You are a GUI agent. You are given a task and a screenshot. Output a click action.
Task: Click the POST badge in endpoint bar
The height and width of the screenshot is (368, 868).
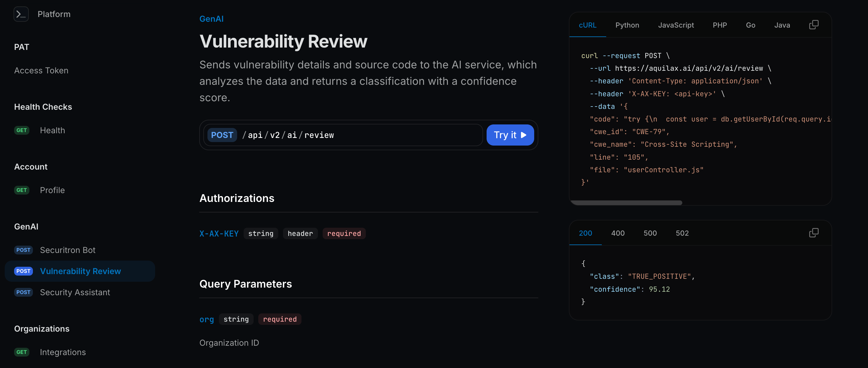pos(222,135)
